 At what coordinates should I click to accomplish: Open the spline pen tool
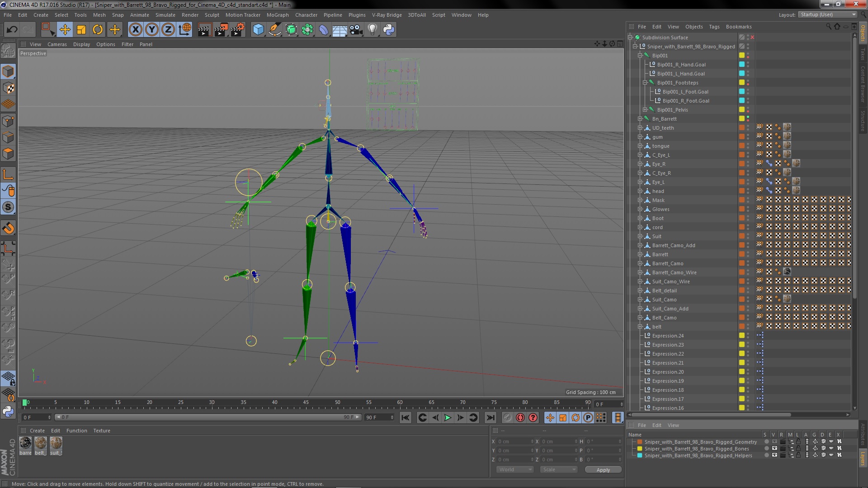[x=274, y=30]
